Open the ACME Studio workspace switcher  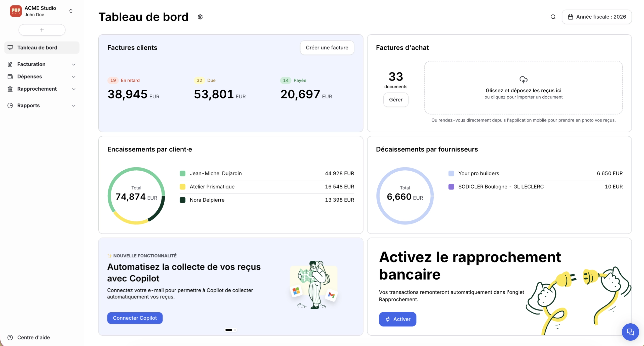click(x=71, y=11)
